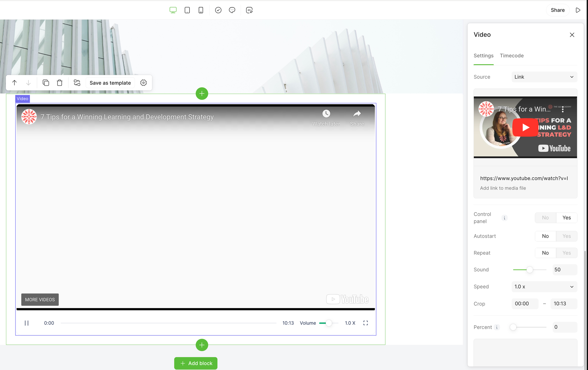Click the YouTube logo in main player

tap(347, 299)
